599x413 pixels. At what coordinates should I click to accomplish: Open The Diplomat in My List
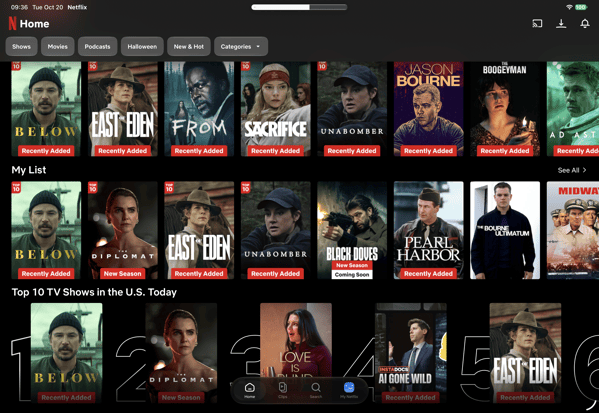click(x=123, y=230)
